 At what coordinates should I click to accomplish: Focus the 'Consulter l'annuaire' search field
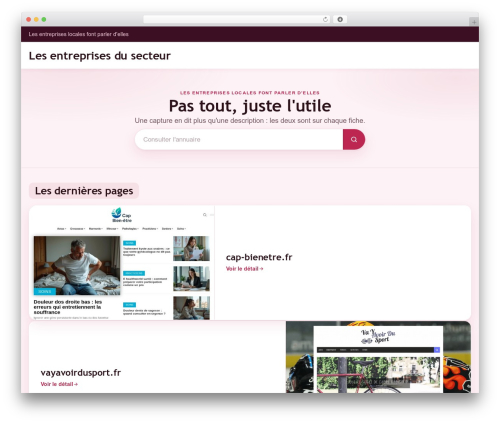click(x=239, y=139)
